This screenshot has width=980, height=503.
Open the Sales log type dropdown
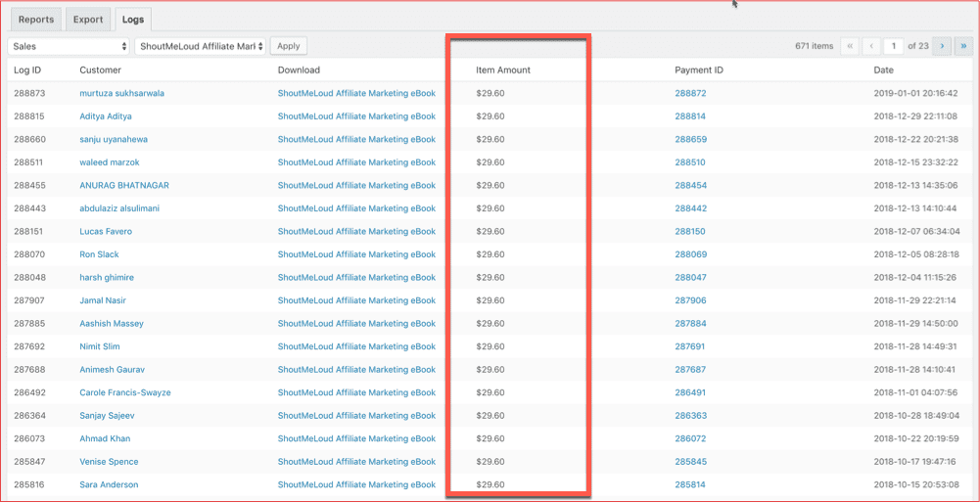click(x=69, y=46)
